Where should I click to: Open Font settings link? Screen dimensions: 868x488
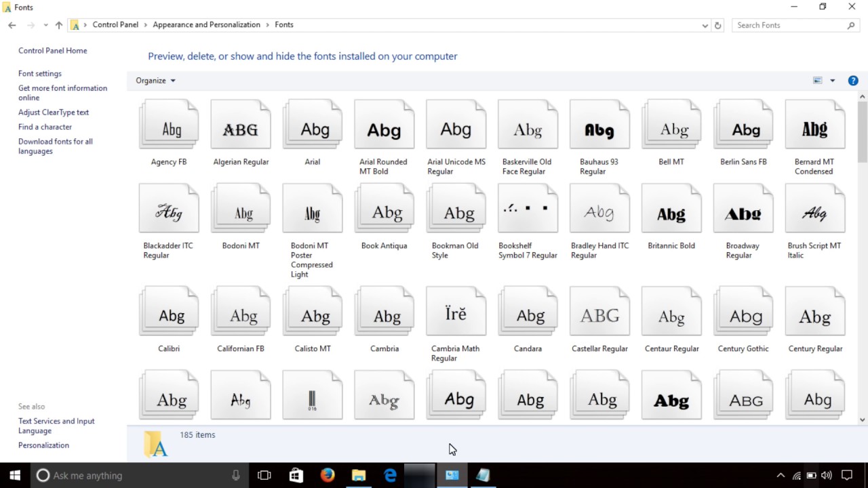coord(40,74)
